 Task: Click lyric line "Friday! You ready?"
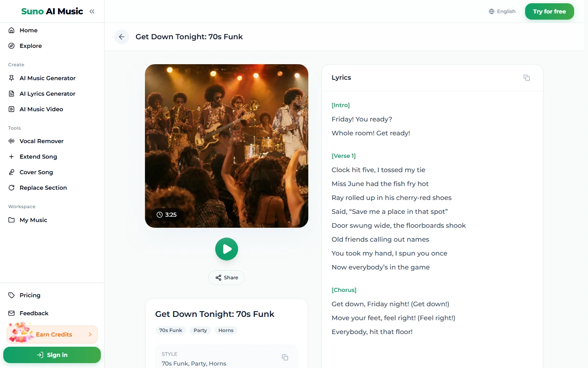[362, 119]
